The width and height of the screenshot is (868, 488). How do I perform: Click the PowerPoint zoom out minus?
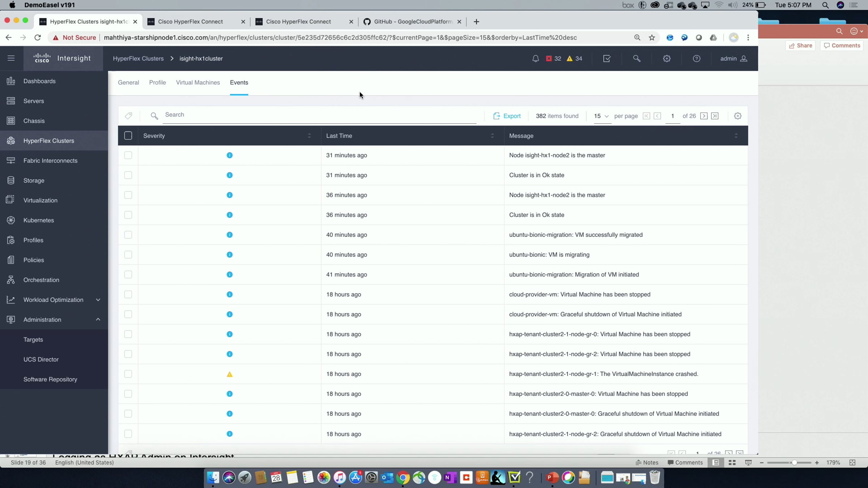point(762,463)
